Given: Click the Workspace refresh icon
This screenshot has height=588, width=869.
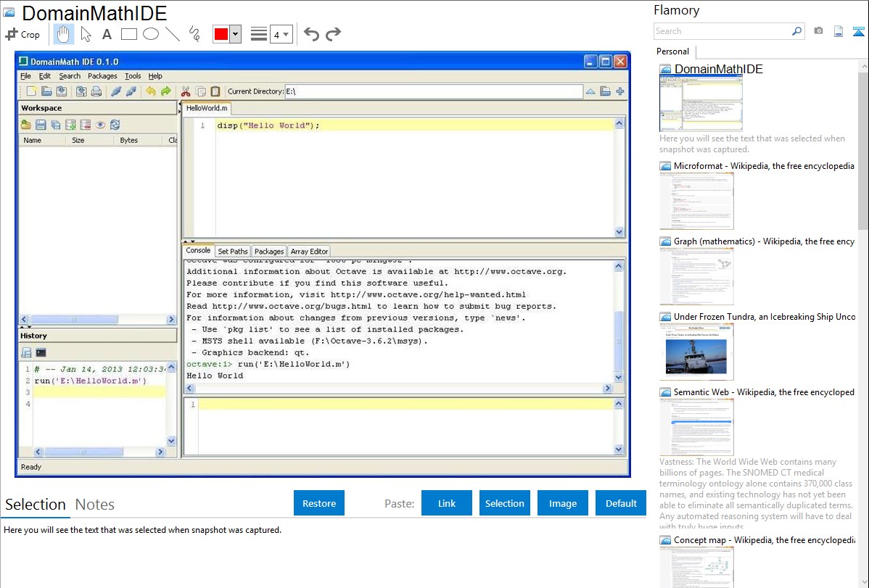Looking at the screenshot, I should tap(115, 125).
